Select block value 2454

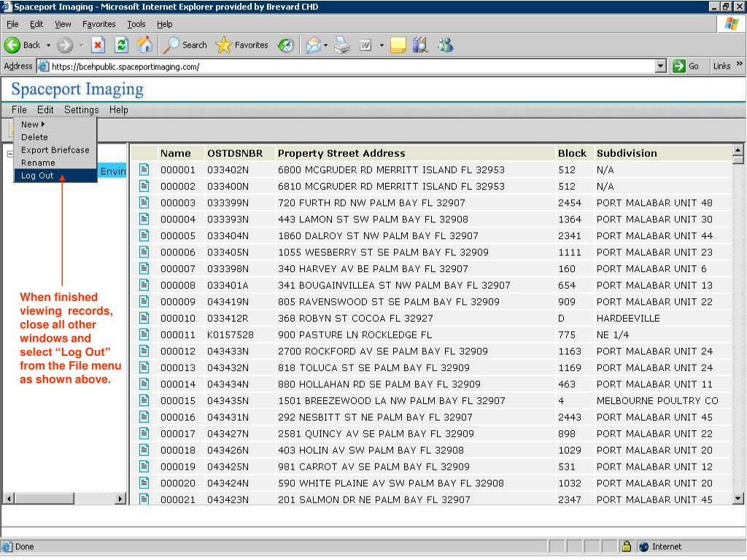tap(570, 203)
